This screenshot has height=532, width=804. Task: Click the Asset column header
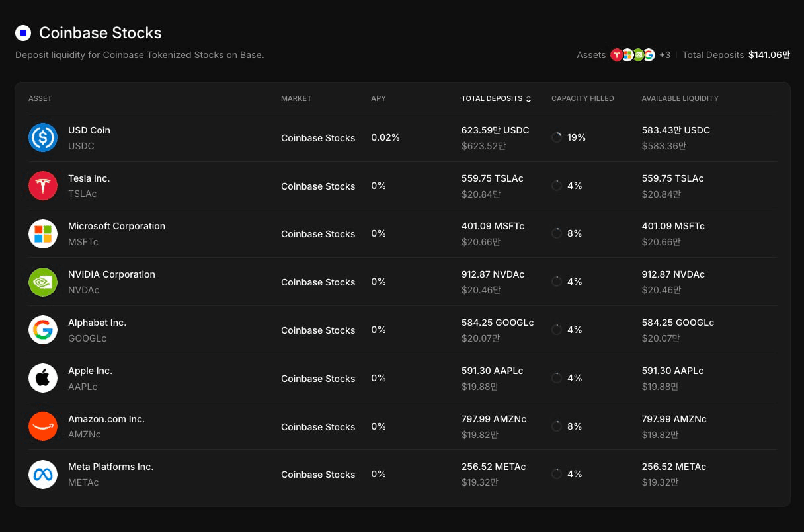pyautogui.click(x=40, y=98)
